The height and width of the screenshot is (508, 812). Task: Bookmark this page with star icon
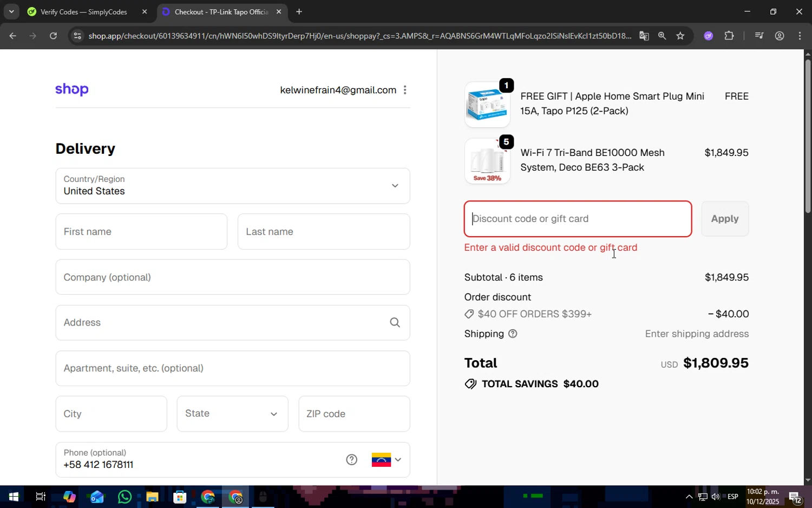tap(680, 36)
